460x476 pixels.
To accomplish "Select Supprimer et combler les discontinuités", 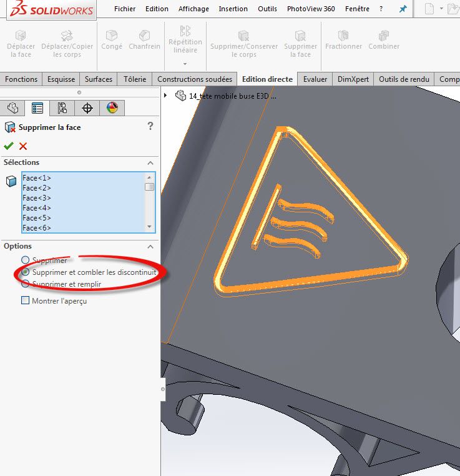I will [25, 272].
